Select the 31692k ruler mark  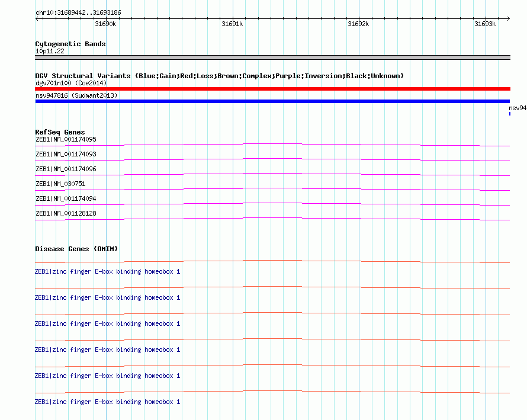tap(358, 24)
